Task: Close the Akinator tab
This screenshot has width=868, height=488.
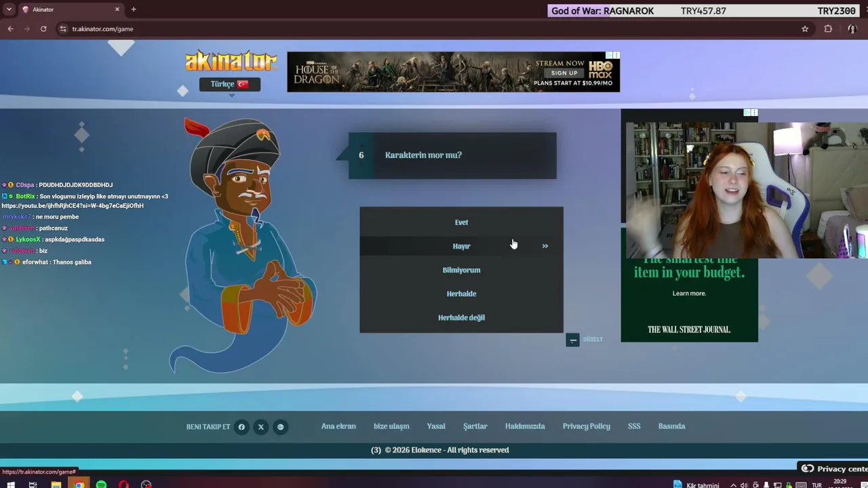Action: 117,9
